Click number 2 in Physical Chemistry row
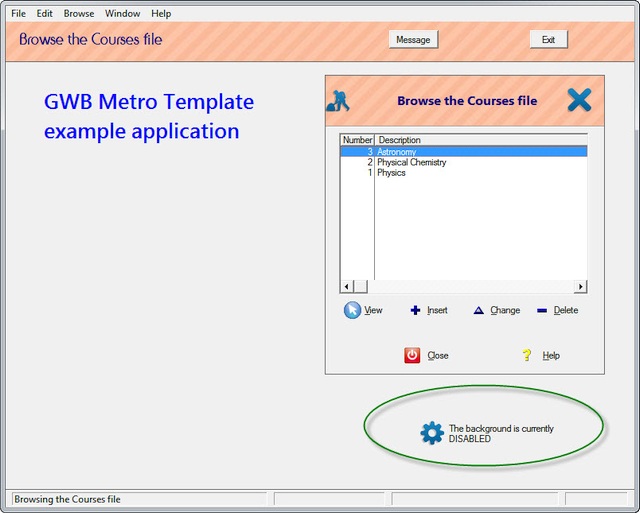 (x=370, y=162)
